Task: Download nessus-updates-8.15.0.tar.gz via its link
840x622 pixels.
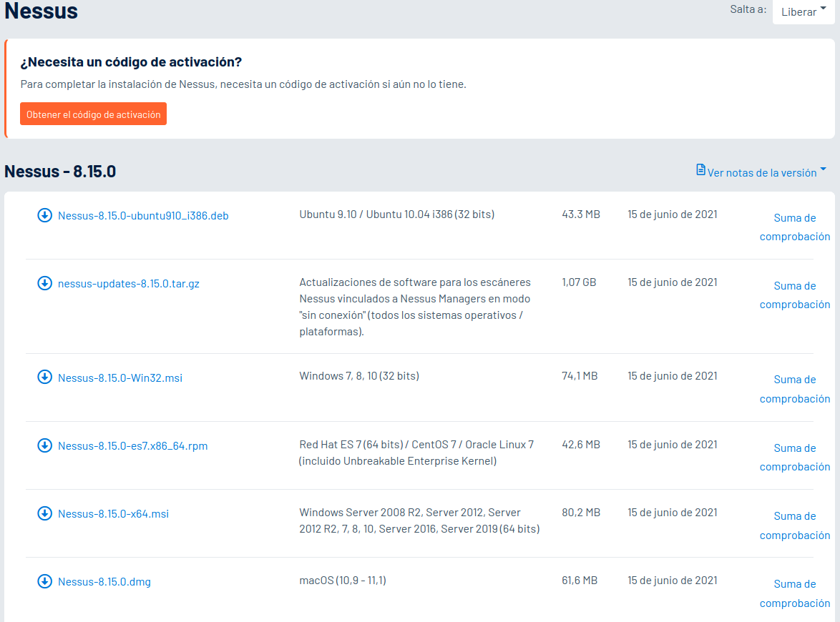Action: (x=129, y=284)
